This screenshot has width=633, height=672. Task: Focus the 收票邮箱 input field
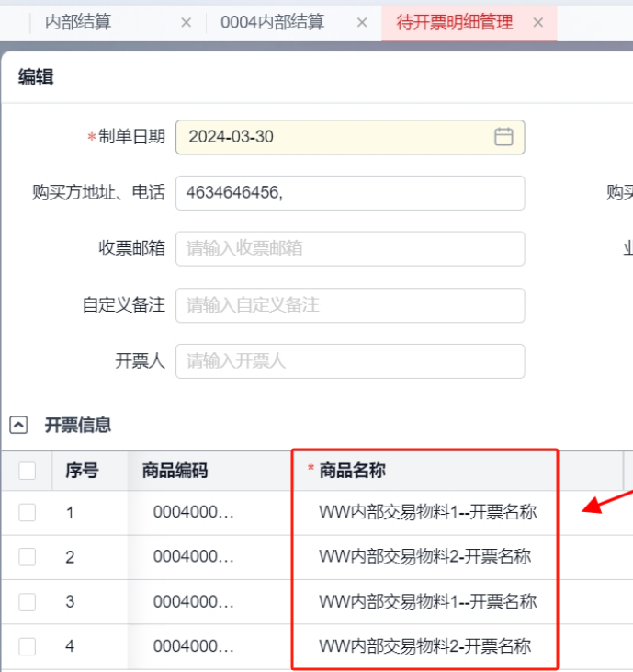pos(349,248)
